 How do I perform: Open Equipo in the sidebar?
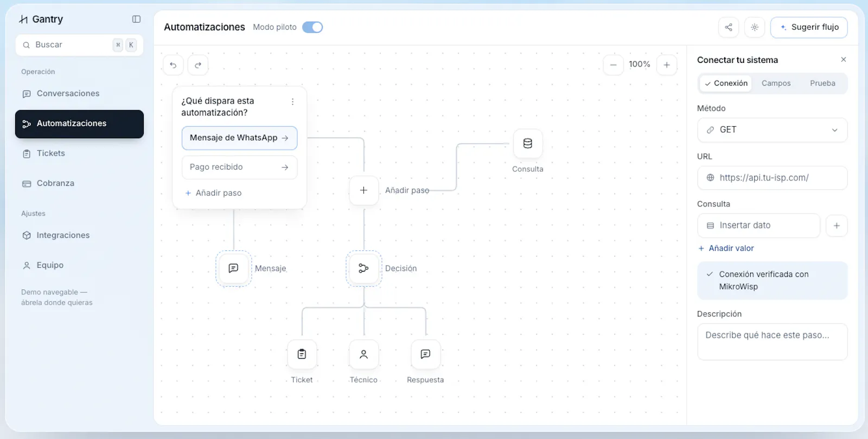point(79,265)
